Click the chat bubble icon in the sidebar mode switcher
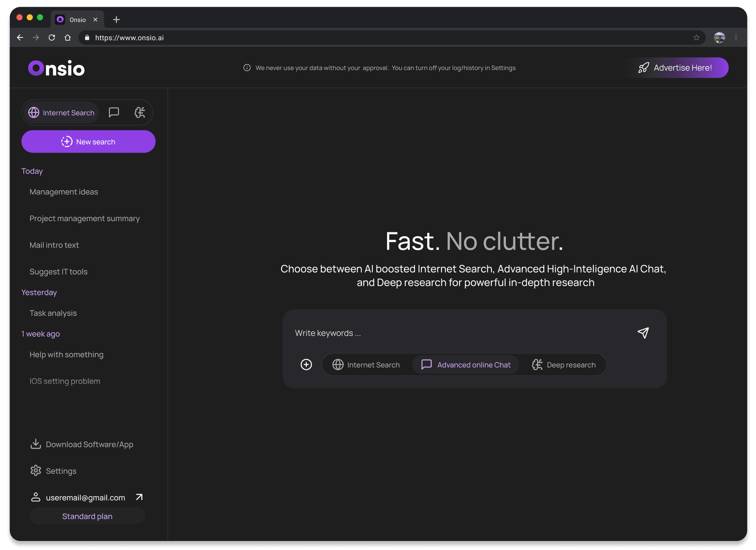 pyautogui.click(x=114, y=113)
